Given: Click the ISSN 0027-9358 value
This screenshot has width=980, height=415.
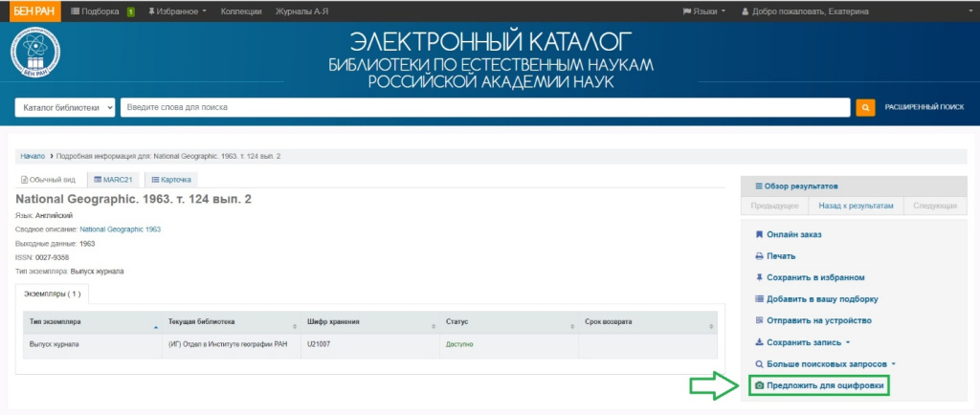Looking at the screenshot, I should pyautogui.click(x=53, y=257).
